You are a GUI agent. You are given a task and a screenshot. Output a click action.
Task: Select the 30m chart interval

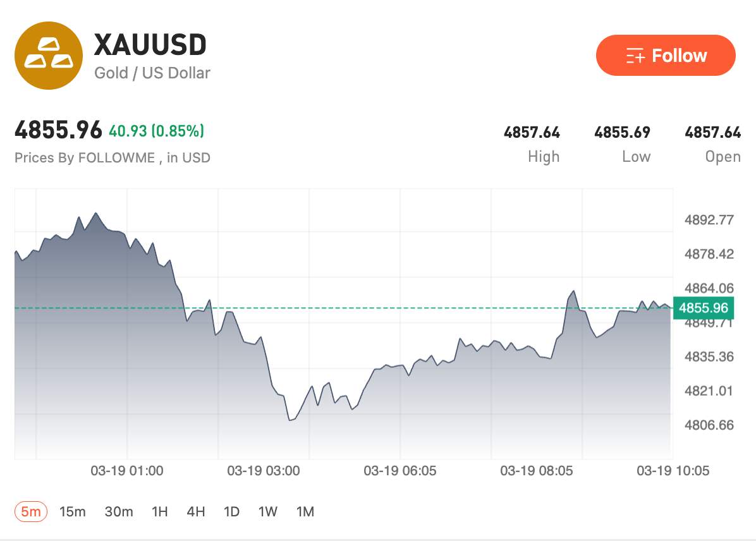point(118,512)
